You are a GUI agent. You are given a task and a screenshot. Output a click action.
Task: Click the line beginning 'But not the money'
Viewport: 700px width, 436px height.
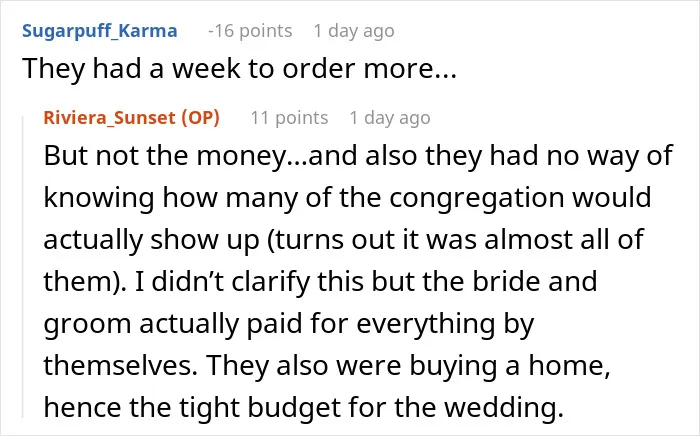click(x=358, y=156)
